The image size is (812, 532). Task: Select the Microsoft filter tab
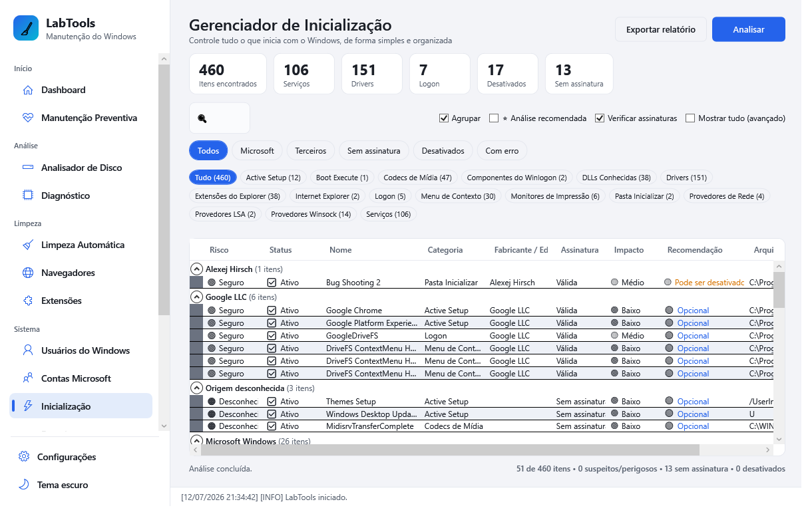[257, 151]
